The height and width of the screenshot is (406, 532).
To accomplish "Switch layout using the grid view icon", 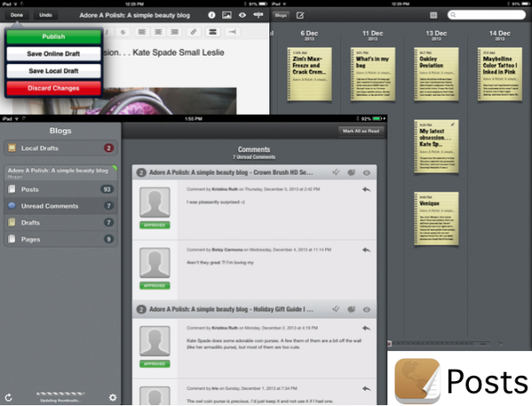I will 433,15.
